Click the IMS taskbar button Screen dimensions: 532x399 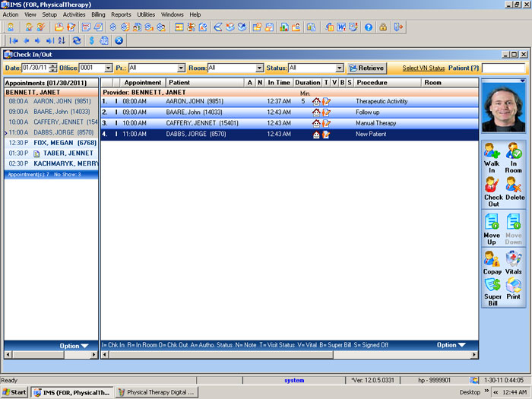pos(72,392)
